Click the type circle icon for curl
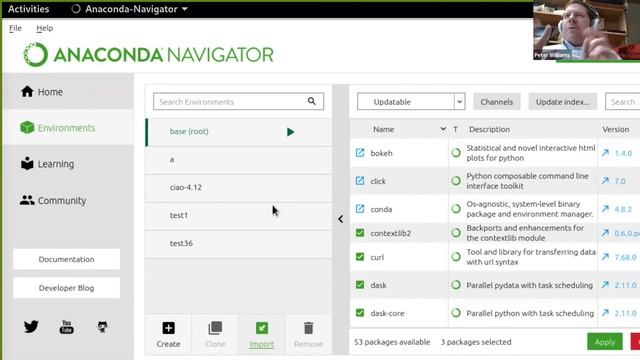Viewport: 640px width, 360px height. (x=456, y=257)
